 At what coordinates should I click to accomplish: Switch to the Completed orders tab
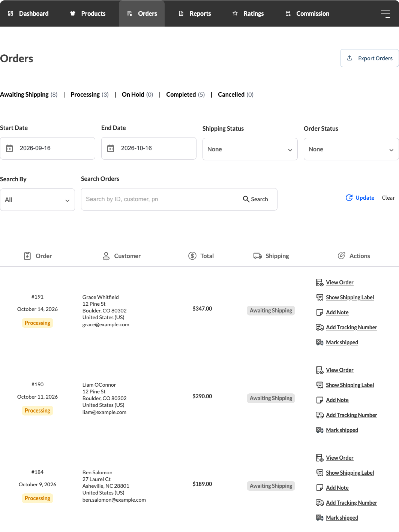(x=186, y=94)
